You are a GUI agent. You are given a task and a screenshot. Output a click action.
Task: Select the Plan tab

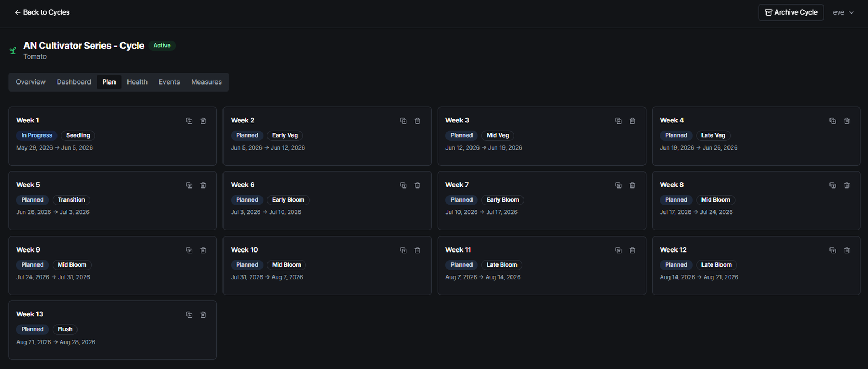(108, 82)
